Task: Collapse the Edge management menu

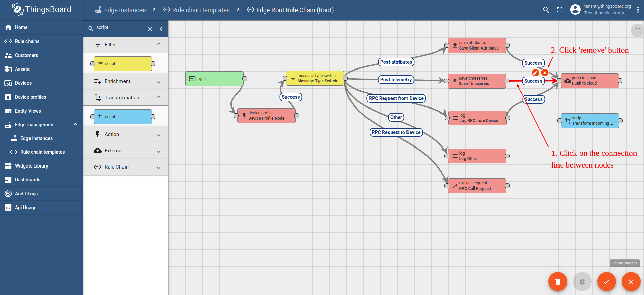Action: pos(42,125)
